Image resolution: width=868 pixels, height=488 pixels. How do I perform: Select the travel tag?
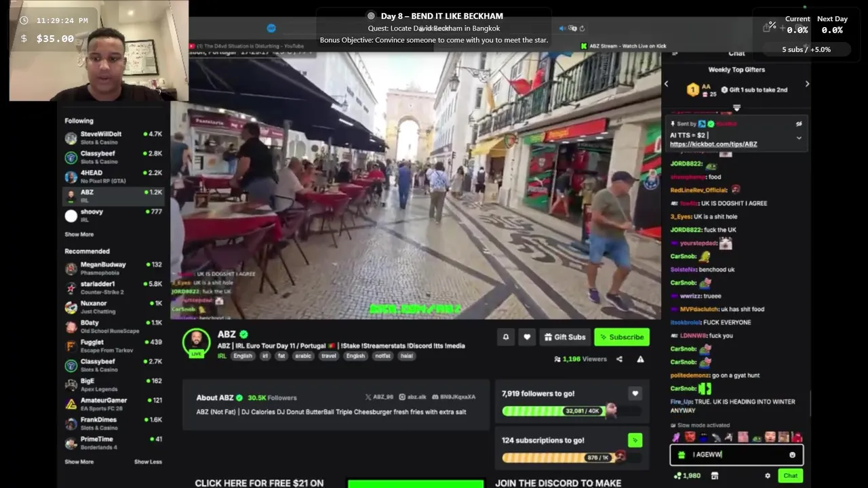[329, 356]
